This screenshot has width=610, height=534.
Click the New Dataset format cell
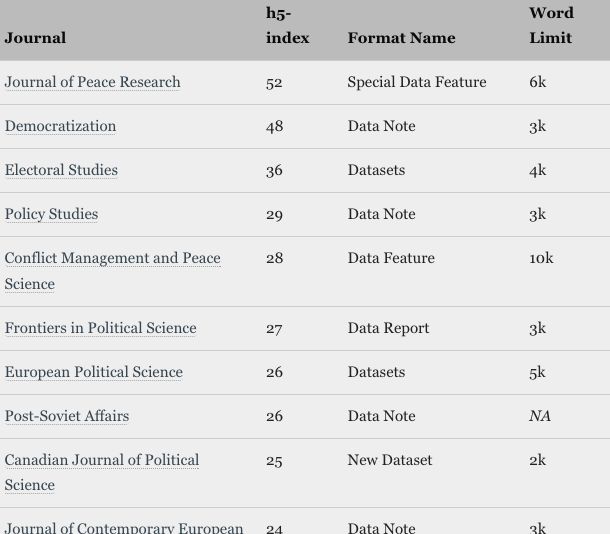(x=389, y=460)
